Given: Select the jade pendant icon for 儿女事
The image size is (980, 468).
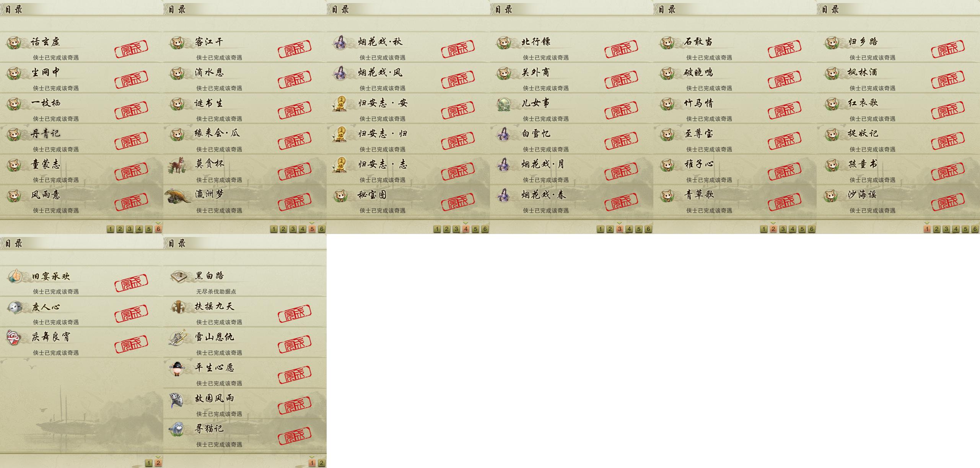Looking at the screenshot, I should pos(504,104).
